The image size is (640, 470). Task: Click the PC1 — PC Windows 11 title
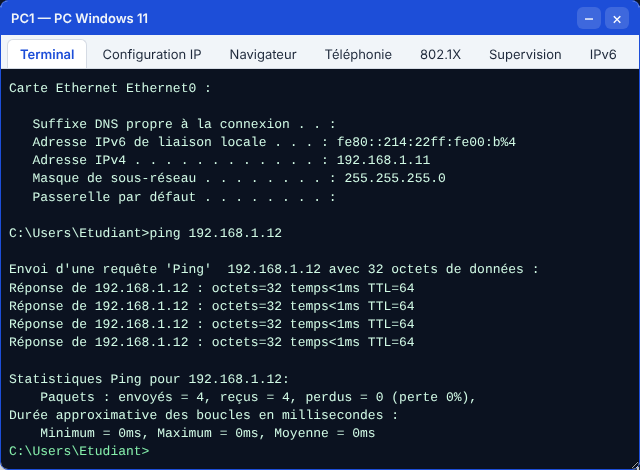[80, 18]
